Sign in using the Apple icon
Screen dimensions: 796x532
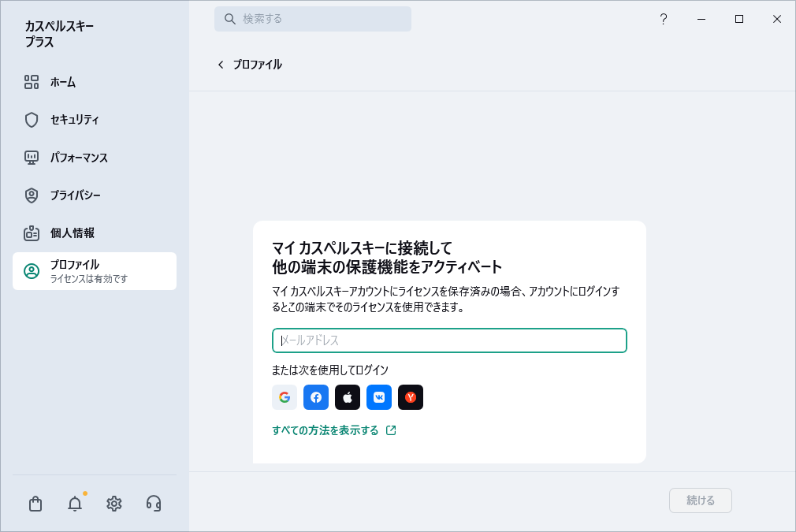coord(348,397)
